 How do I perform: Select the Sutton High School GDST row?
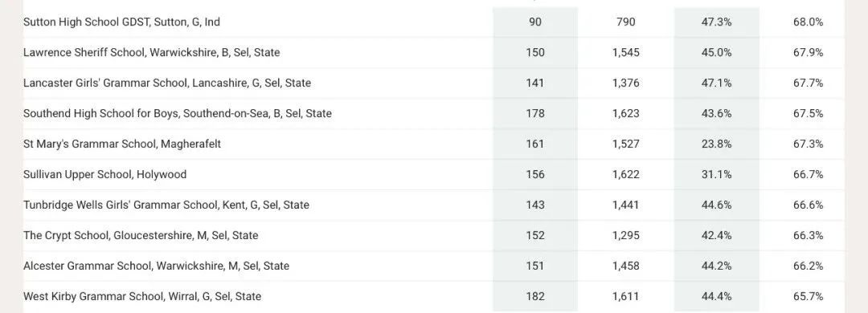pyautogui.click(x=433, y=22)
